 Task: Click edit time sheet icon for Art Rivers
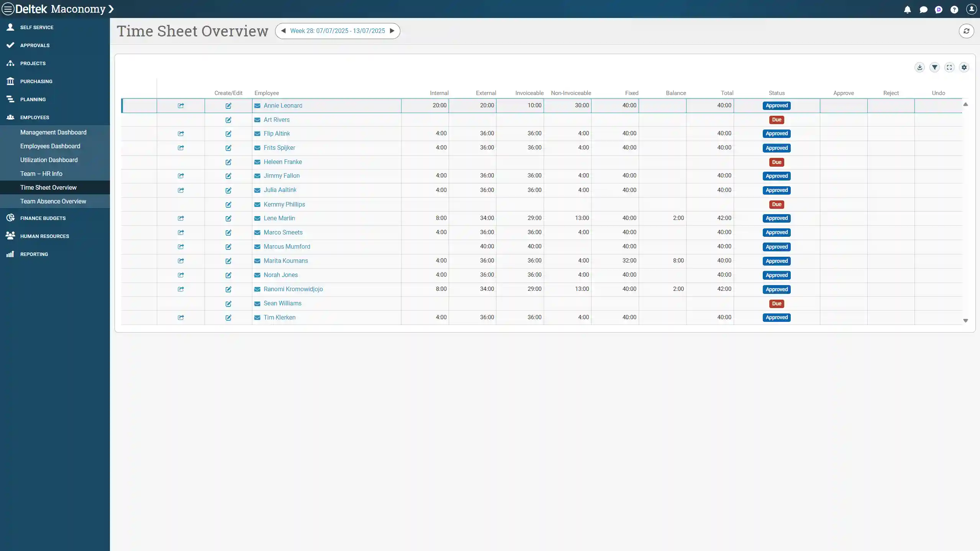(x=228, y=120)
